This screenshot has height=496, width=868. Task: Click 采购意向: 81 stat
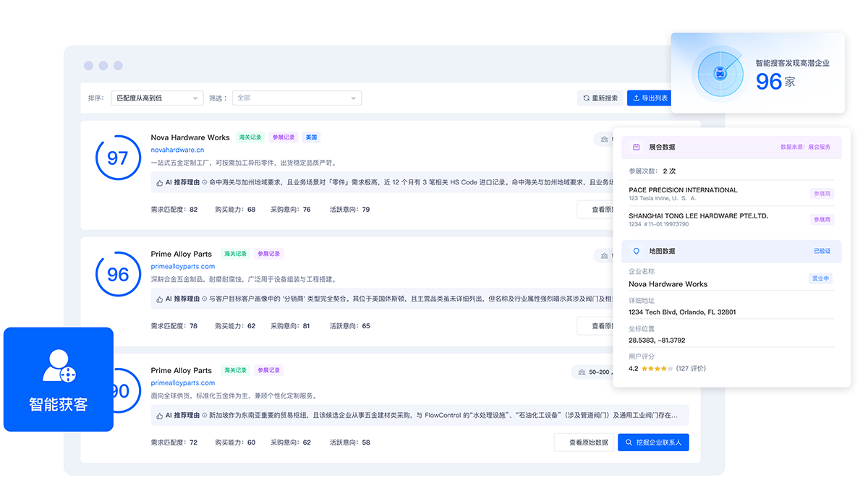coord(291,326)
